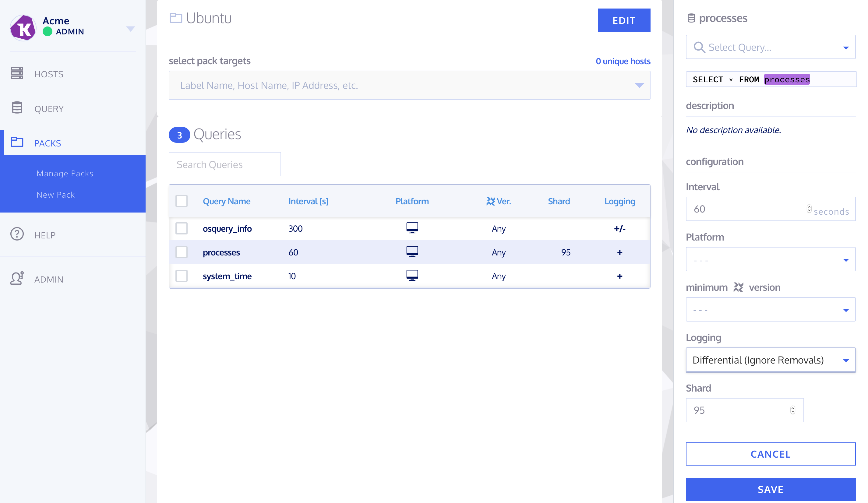Click the desktop platform icon for processes query
The height and width of the screenshot is (503, 868).
pos(412,252)
